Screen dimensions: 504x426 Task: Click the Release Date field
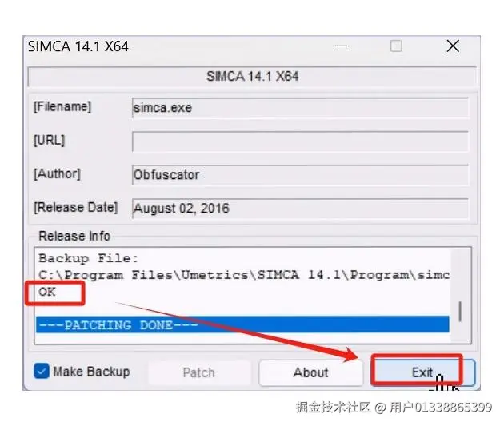pos(300,209)
